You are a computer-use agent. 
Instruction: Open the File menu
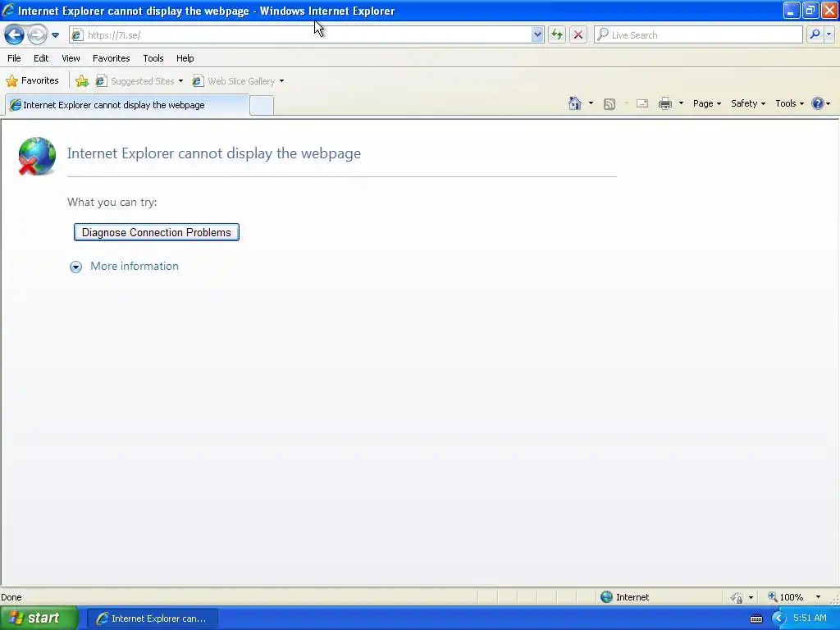[x=14, y=58]
